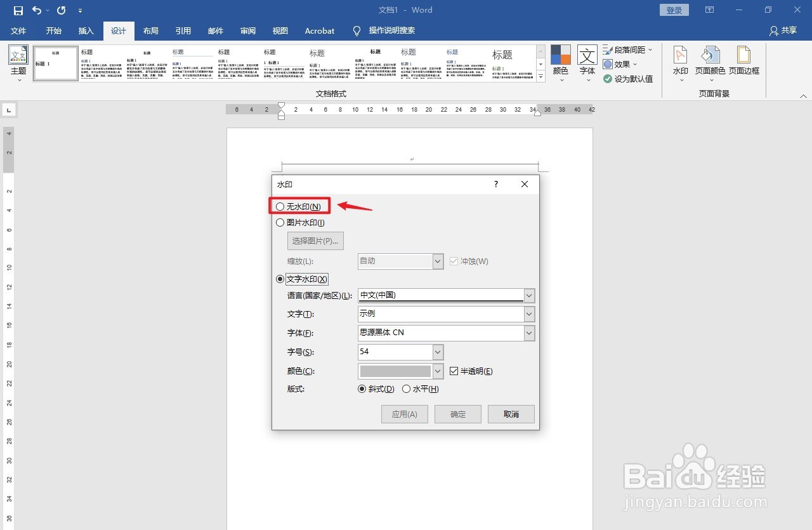Screen dimensions: 812x530
Task: Click the Ribbon Display Options icon
Action: pyautogui.click(x=709, y=10)
